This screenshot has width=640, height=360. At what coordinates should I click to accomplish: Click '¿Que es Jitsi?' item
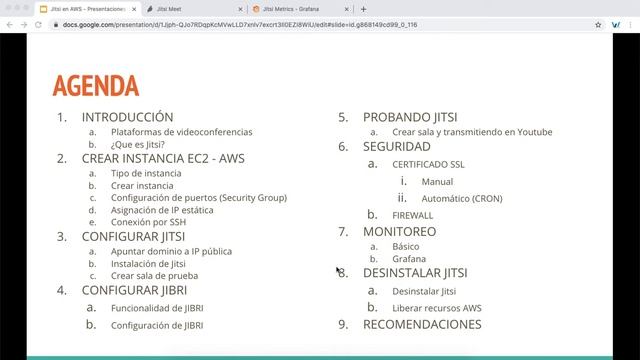(x=138, y=144)
